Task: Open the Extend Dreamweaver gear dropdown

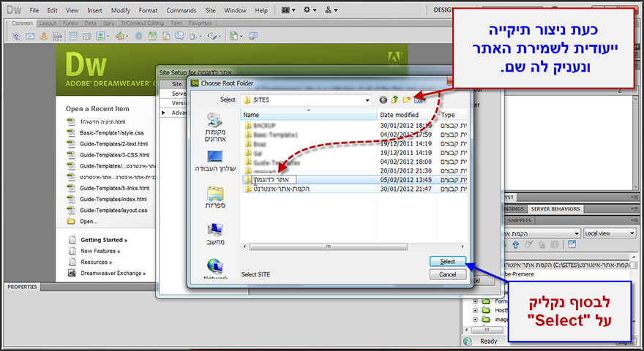Action: (x=310, y=10)
